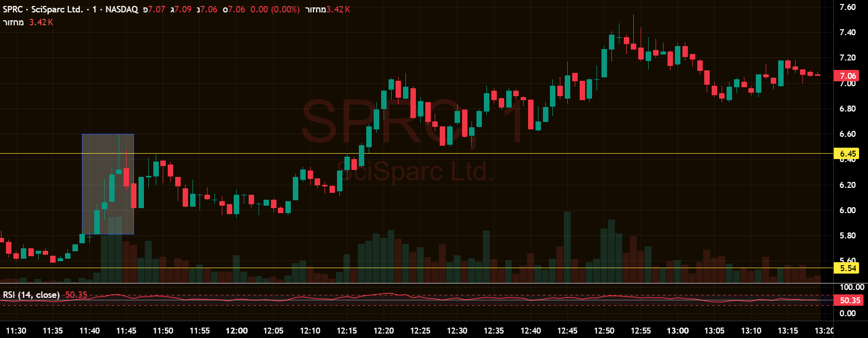This screenshot has height=338, width=868.
Task: Click the 6.20 price axis label
Action: coord(848,185)
